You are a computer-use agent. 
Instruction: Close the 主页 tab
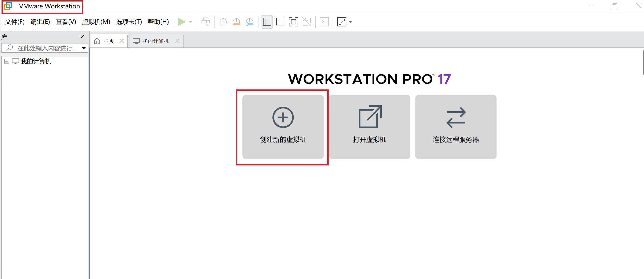(122, 41)
